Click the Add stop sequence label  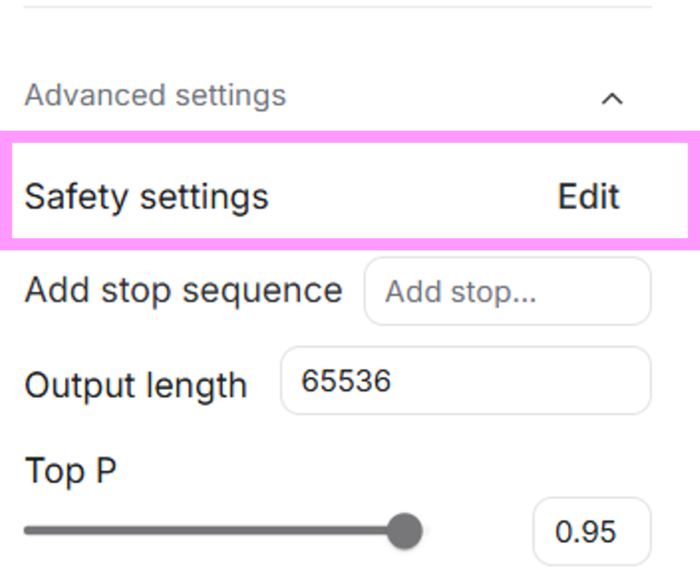tap(183, 291)
